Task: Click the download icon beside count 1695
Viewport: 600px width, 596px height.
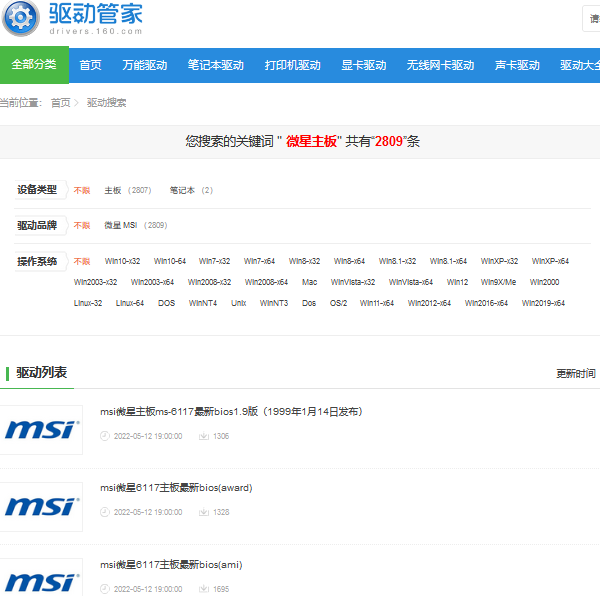Action: 204,589
